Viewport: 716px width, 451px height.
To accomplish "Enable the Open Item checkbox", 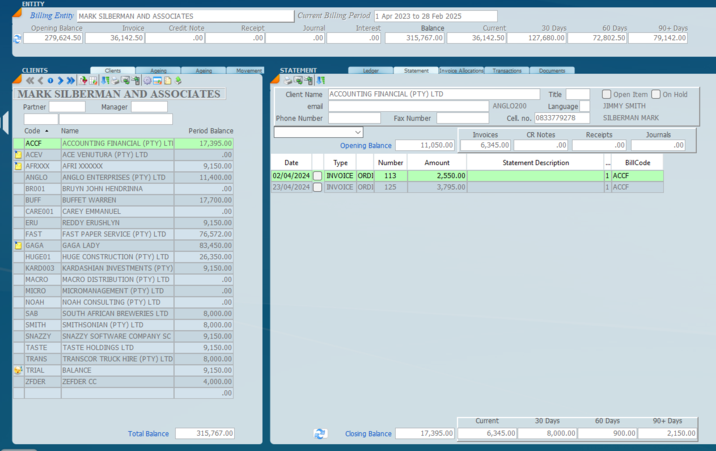I will tap(606, 95).
